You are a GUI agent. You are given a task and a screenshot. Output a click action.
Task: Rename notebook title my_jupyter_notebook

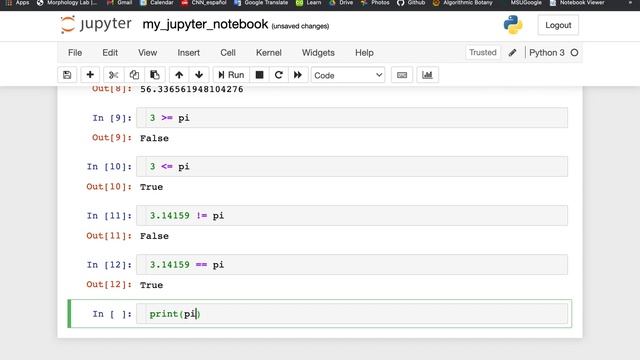(x=205, y=24)
